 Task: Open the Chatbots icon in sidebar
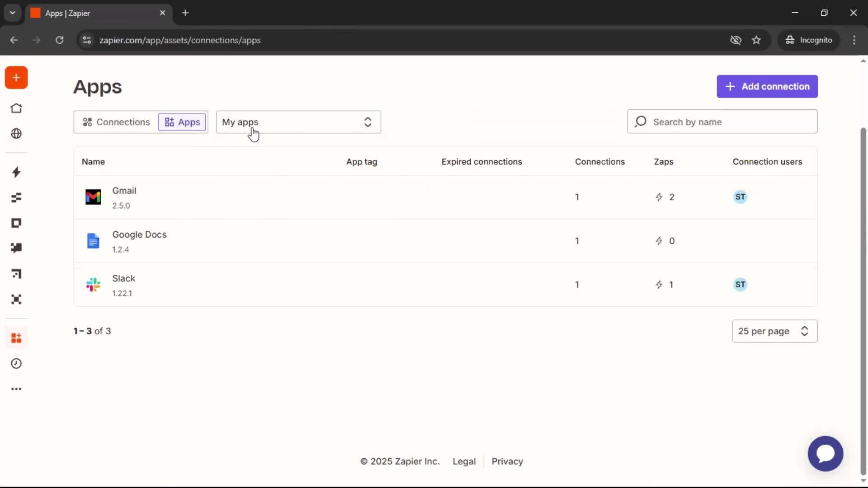16,248
